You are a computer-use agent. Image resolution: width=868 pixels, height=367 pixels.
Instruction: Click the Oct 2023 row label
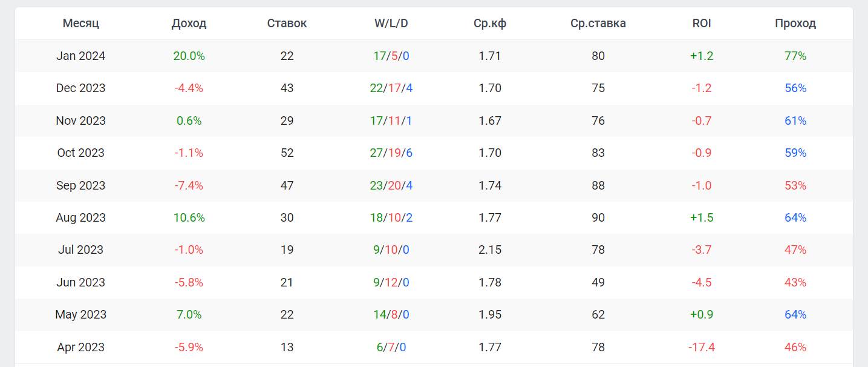pyautogui.click(x=80, y=153)
